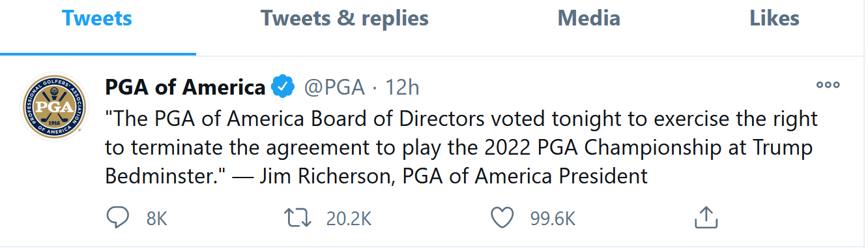This screenshot has height=248, width=868.
Task: Click the Jim Richerson attribution line
Action: click(x=454, y=176)
